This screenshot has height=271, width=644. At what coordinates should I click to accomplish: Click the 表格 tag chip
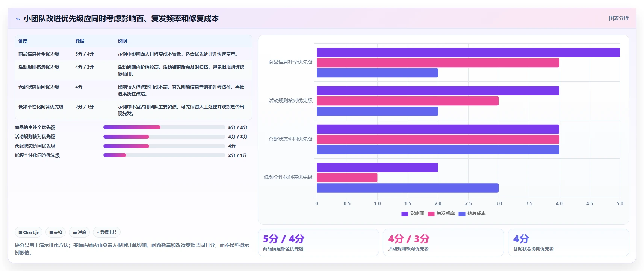tap(56, 232)
